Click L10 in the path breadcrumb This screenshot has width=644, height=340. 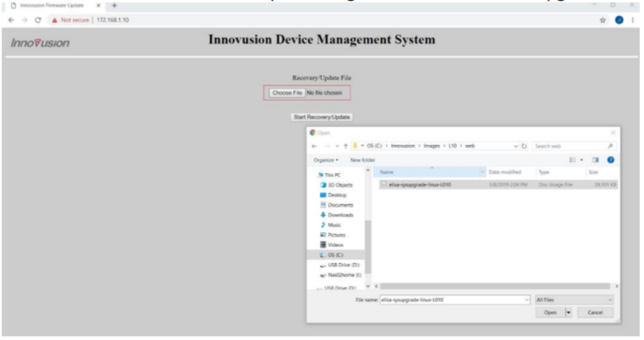pos(452,146)
